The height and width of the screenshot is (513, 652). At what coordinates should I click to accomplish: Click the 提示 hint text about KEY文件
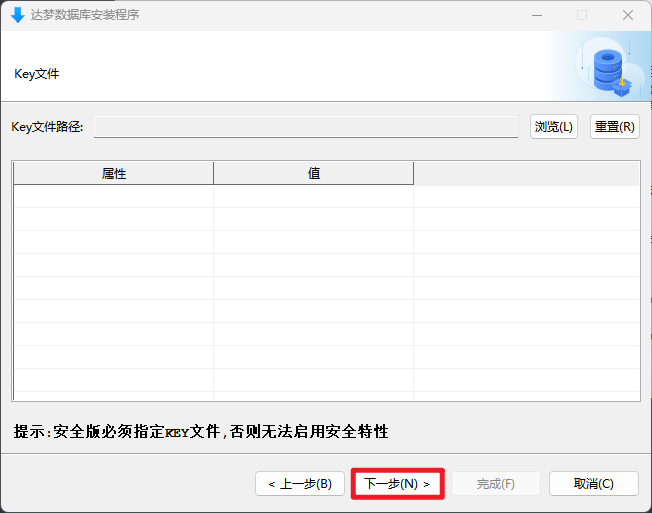pos(201,432)
